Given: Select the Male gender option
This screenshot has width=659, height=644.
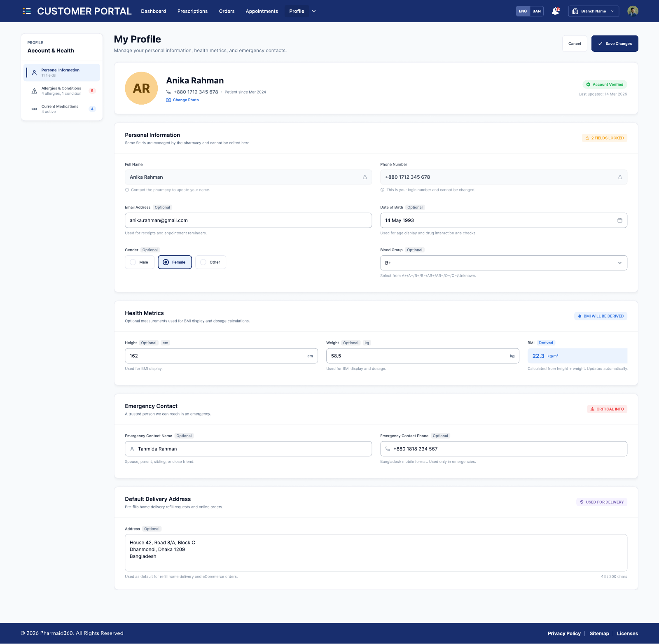Looking at the screenshot, I should 140,262.
